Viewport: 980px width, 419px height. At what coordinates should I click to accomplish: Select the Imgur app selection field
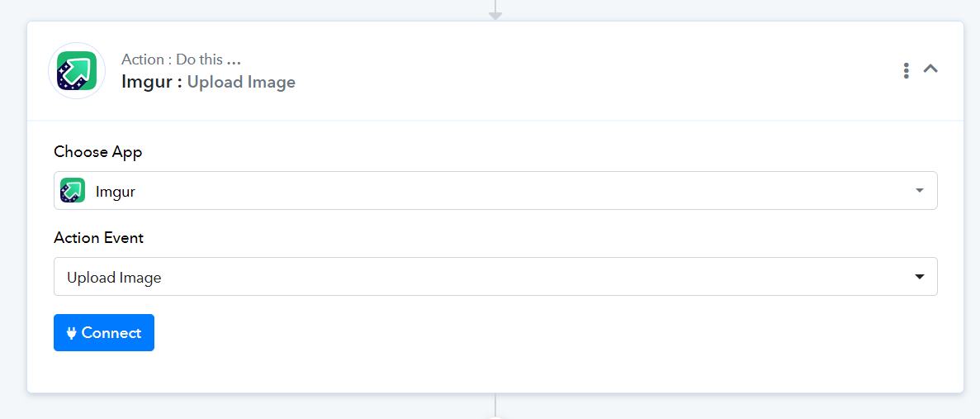coord(495,191)
